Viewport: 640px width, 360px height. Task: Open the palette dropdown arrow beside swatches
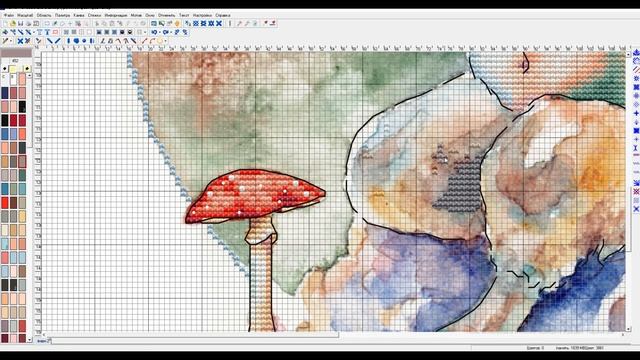[x=29, y=76]
